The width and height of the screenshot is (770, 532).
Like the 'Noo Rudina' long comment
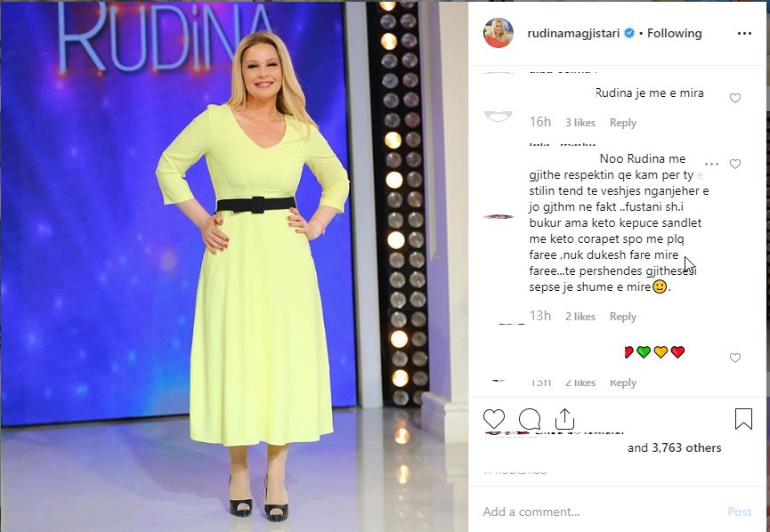pyautogui.click(x=735, y=164)
